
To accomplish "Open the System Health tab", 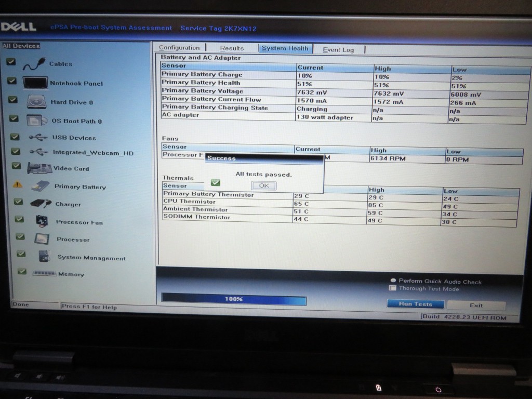I will [x=285, y=48].
